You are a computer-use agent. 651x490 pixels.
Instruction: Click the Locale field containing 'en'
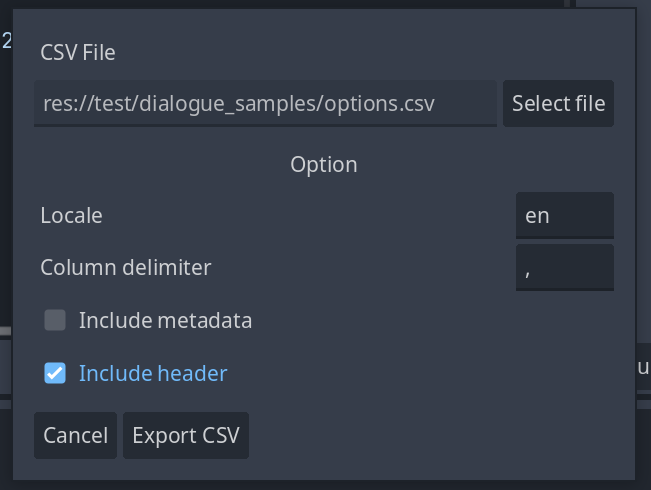coord(564,215)
